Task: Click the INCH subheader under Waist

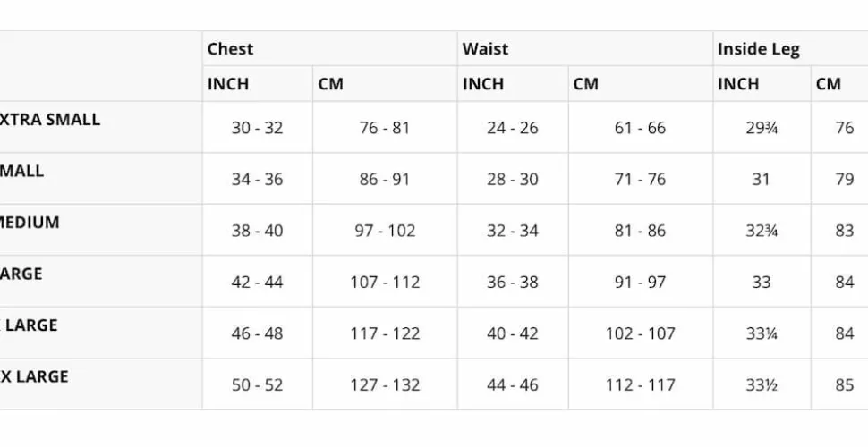Action: point(482,83)
